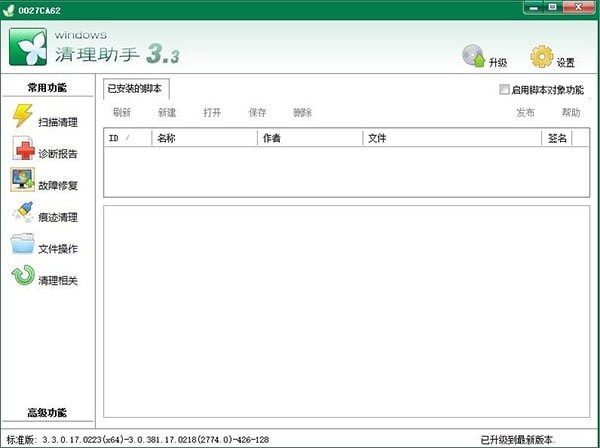This screenshot has height=448, width=600.
Task: Click the 已升级到最新版本 status message
Action: 518,440
